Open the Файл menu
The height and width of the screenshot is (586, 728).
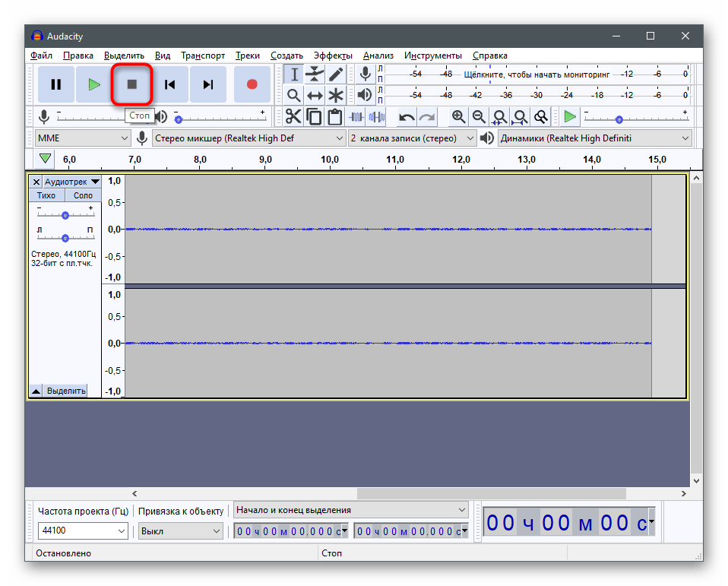point(41,55)
